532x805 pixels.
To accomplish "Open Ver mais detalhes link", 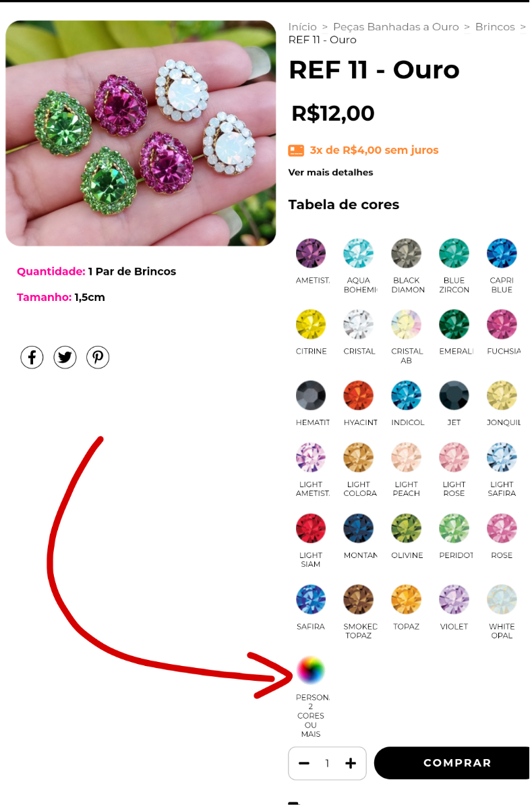I will click(330, 173).
